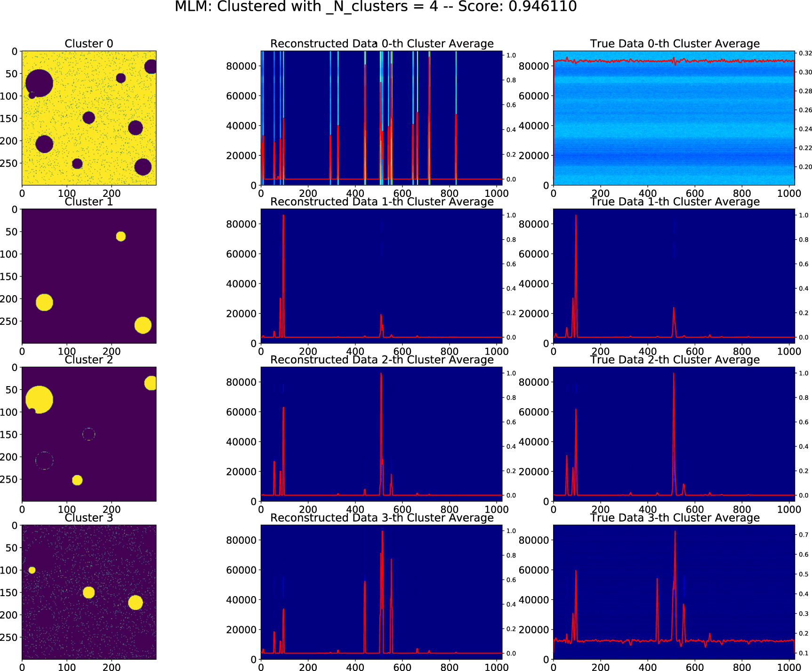
Task: Select the 'Cluster 1' subplot title
Action: pos(89,202)
